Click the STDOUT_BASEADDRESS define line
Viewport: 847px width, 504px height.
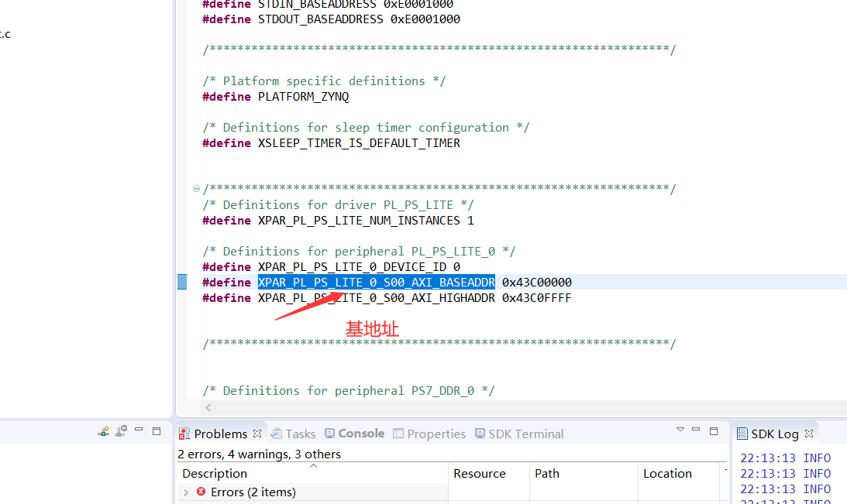331,19
